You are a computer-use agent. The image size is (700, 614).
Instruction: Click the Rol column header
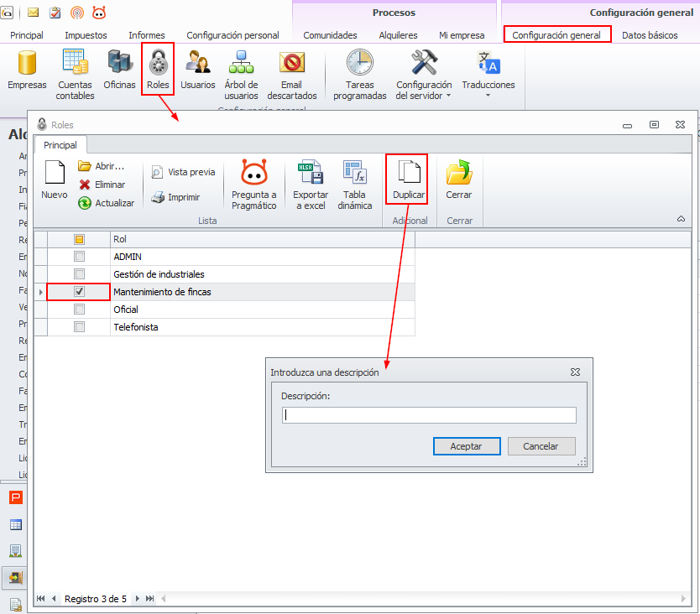[x=263, y=240]
